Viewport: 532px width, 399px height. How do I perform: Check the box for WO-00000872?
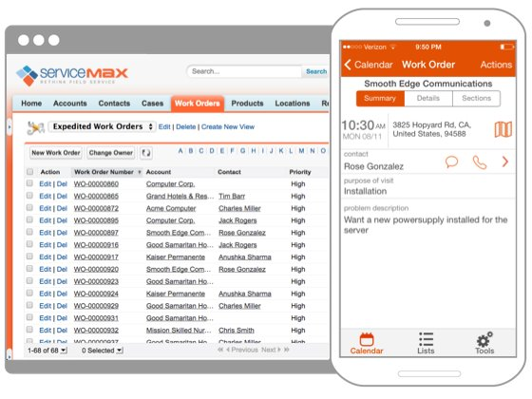point(29,208)
